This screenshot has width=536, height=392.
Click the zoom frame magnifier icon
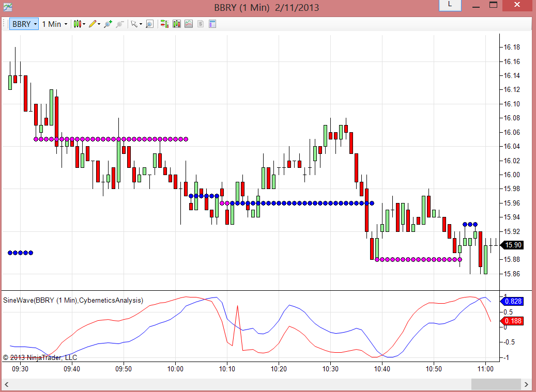[x=149, y=24]
